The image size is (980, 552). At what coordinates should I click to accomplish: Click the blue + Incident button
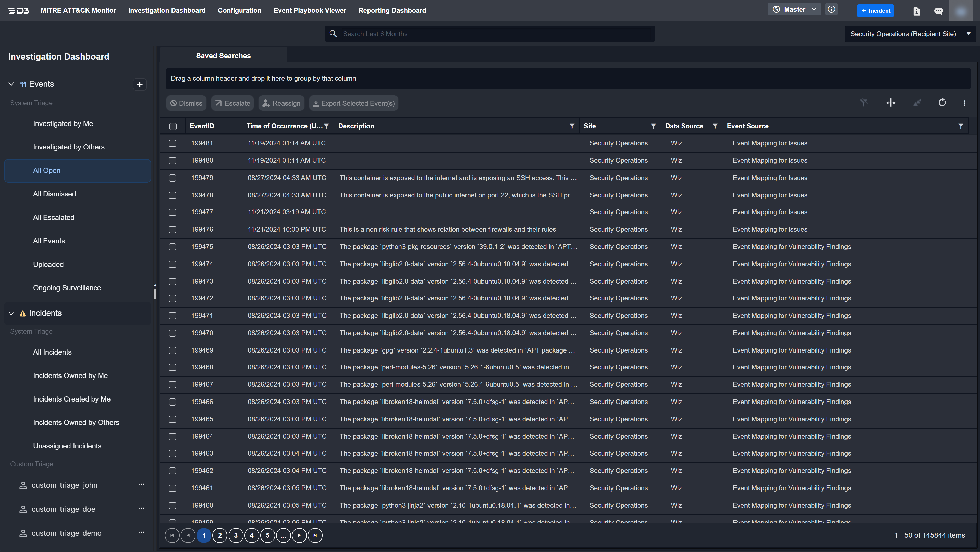coord(875,11)
